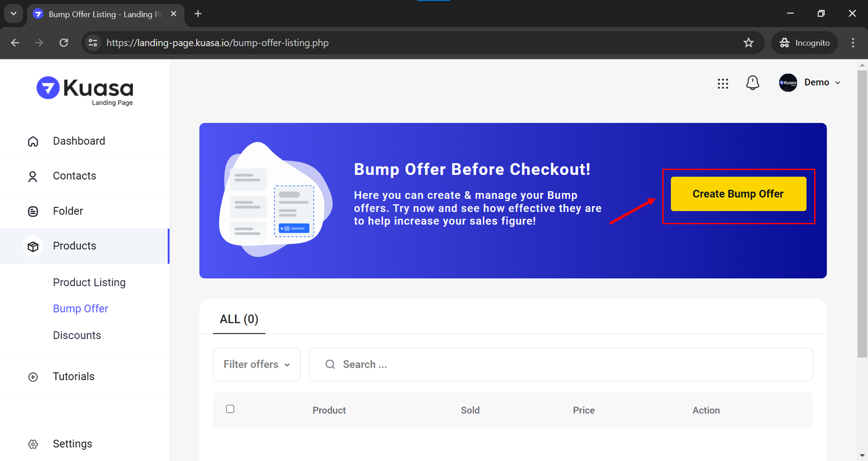Image resolution: width=868 pixels, height=461 pixels.
Task: Open the Demo account dropdown
Action: (x=810, y=82)
